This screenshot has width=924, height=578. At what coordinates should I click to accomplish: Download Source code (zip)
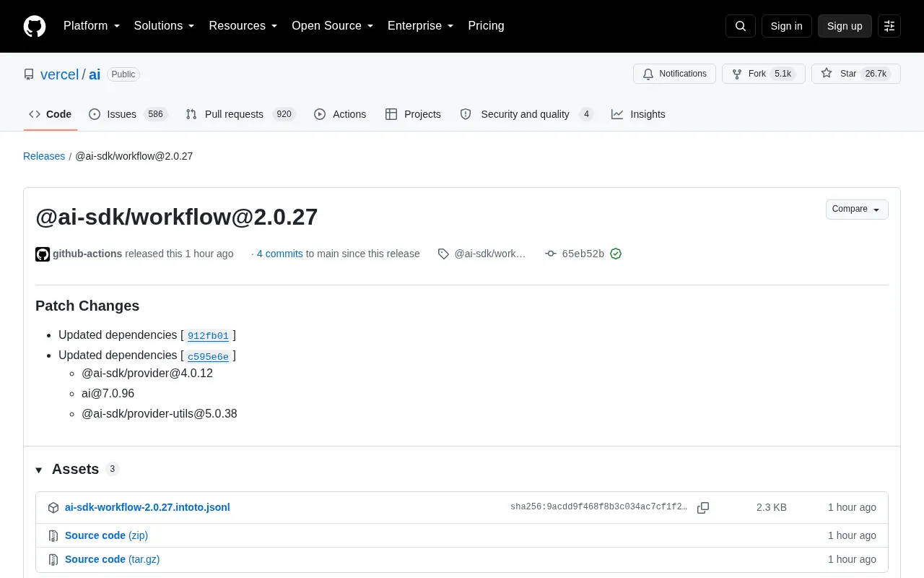(106, 536)
